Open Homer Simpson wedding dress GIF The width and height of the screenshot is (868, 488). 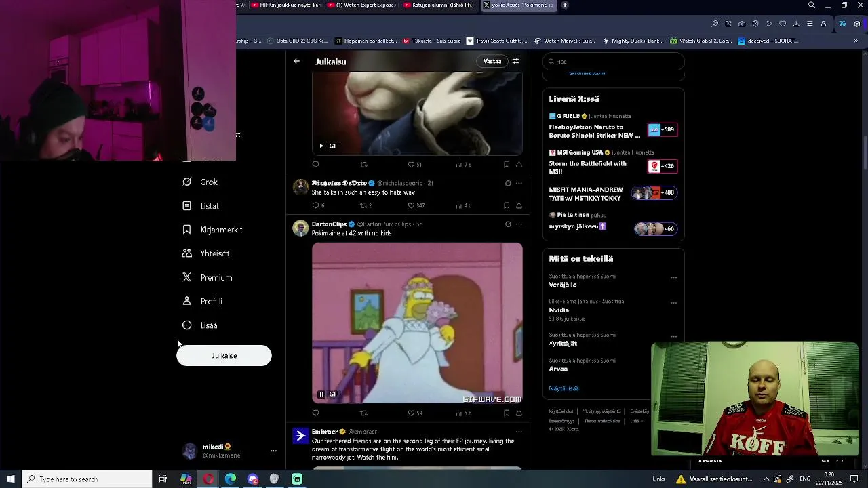[x=417, y=323]
